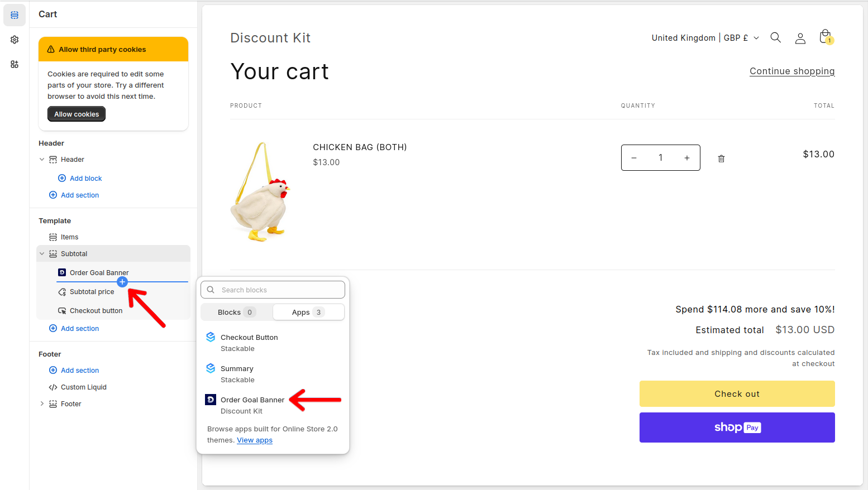Click the Allow cookies button
This screenshot has width=868, height=490.
coord(77,114)
